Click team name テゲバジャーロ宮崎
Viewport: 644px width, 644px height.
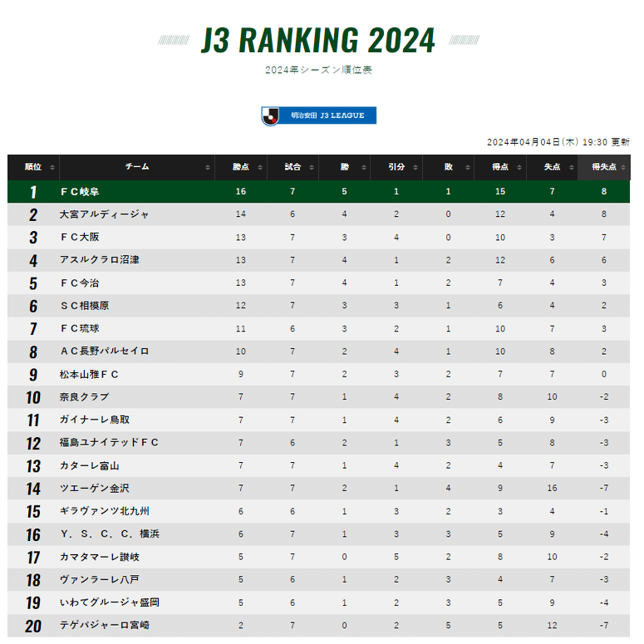click(x=105, y=626)
